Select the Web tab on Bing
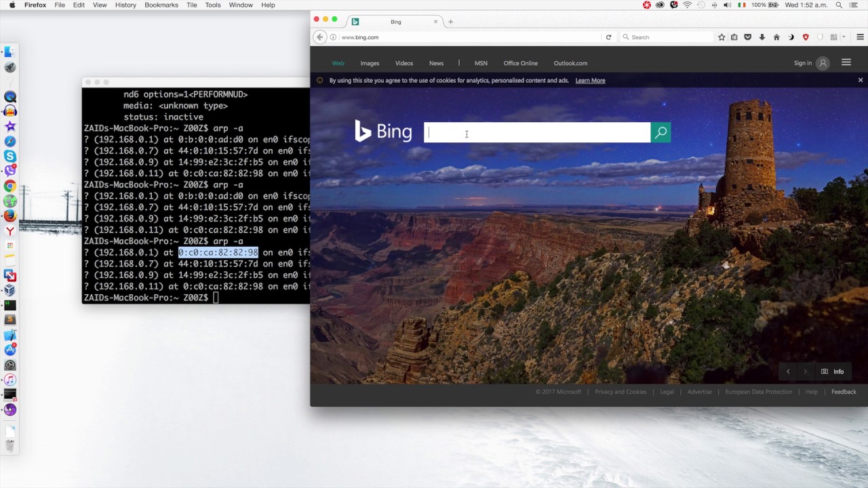The width and height of the screenshot is (868, 488). pos(338,63)
